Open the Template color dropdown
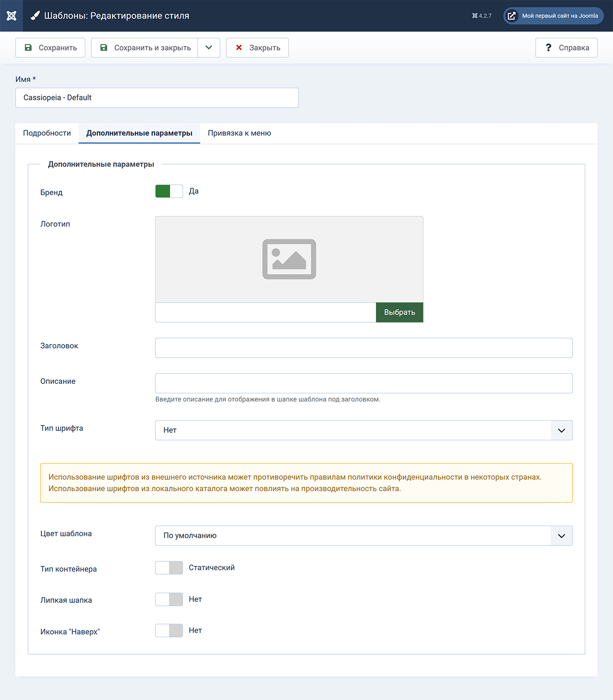The image size is (613, 700). 363,536
